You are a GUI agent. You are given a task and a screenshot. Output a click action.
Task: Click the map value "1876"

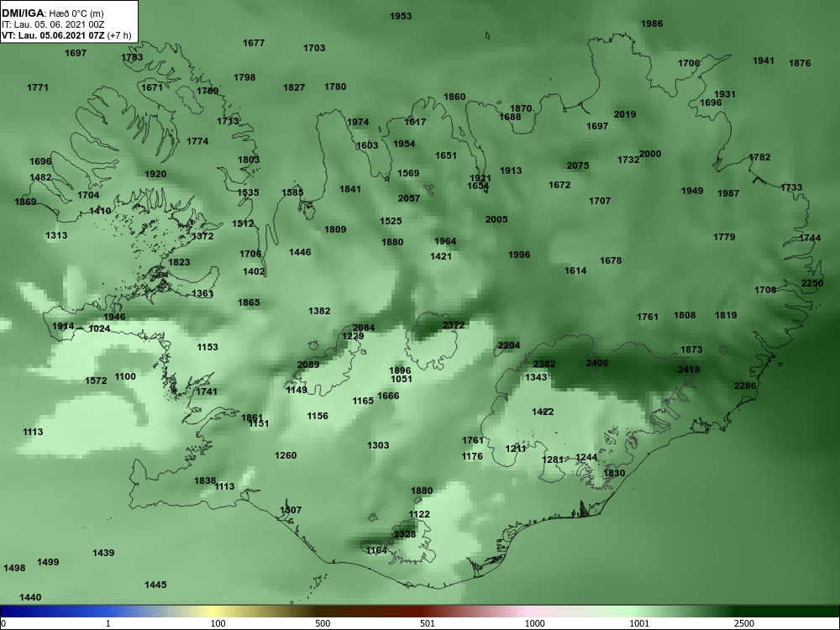800,63
